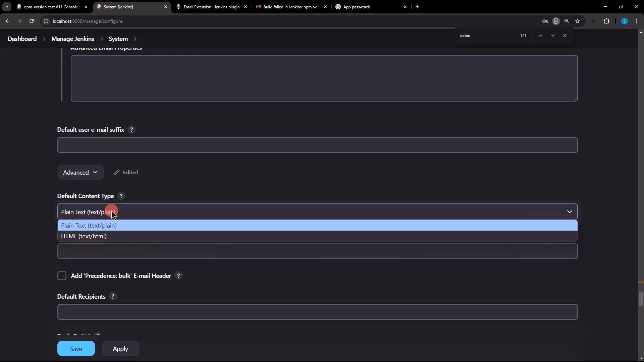Close the Email Extension plugin tab
Viewport: 644px width, 362px height.
(246, 7)
